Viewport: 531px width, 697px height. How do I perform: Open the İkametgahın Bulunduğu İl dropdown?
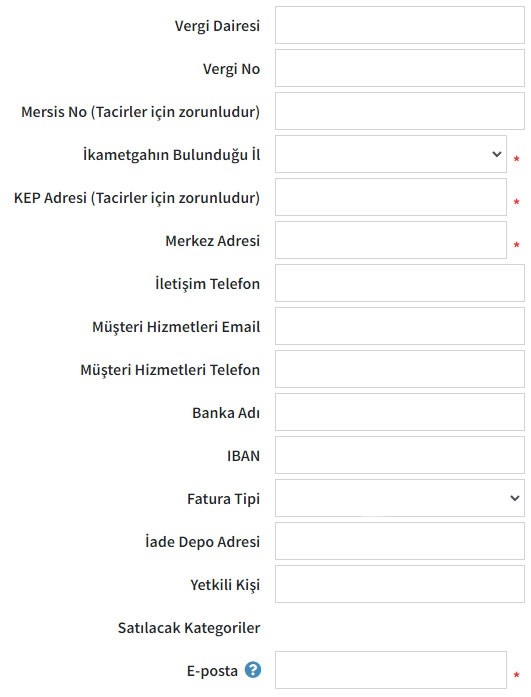(x=391, y=154)
